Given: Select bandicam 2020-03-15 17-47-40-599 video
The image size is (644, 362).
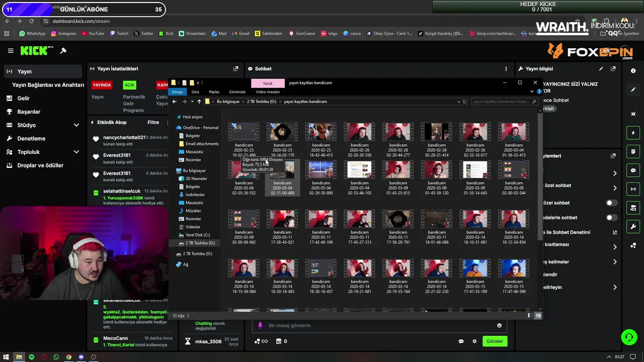Looking at the screenshot, I should pyautogui.click(x=514, y=277).
